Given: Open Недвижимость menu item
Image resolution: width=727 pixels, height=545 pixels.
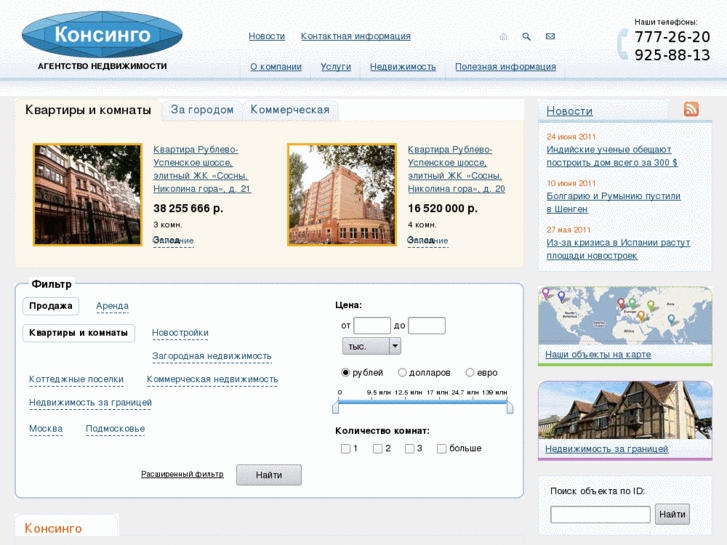Looking at the screenshot, I should 403,67.
